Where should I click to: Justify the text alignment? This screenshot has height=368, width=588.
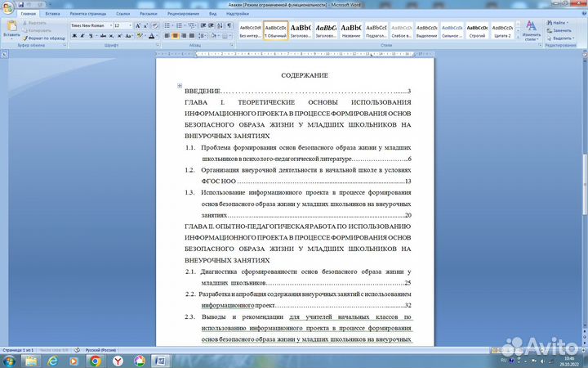(192, 36)
